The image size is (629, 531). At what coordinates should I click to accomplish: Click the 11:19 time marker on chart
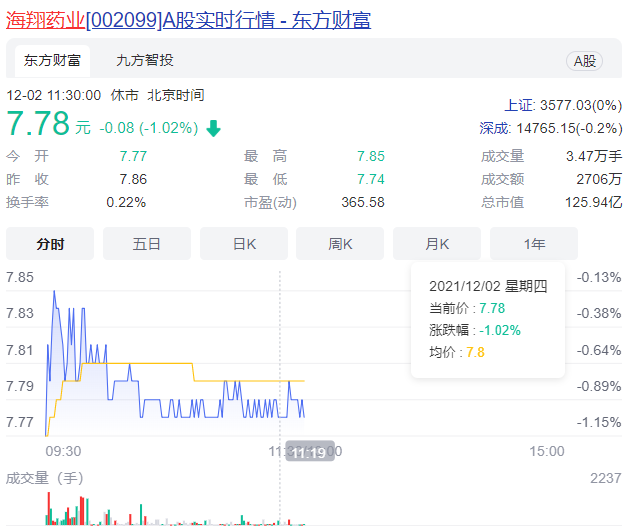click(x=308, y=452)
